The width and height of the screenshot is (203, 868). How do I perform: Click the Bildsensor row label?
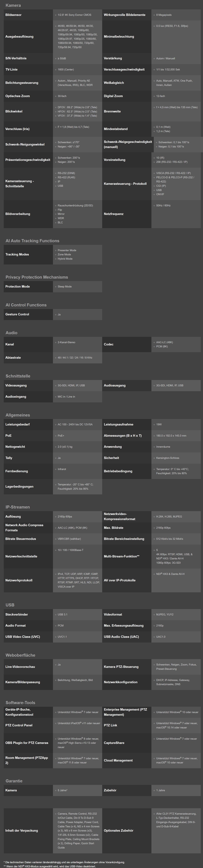(13, 15)
